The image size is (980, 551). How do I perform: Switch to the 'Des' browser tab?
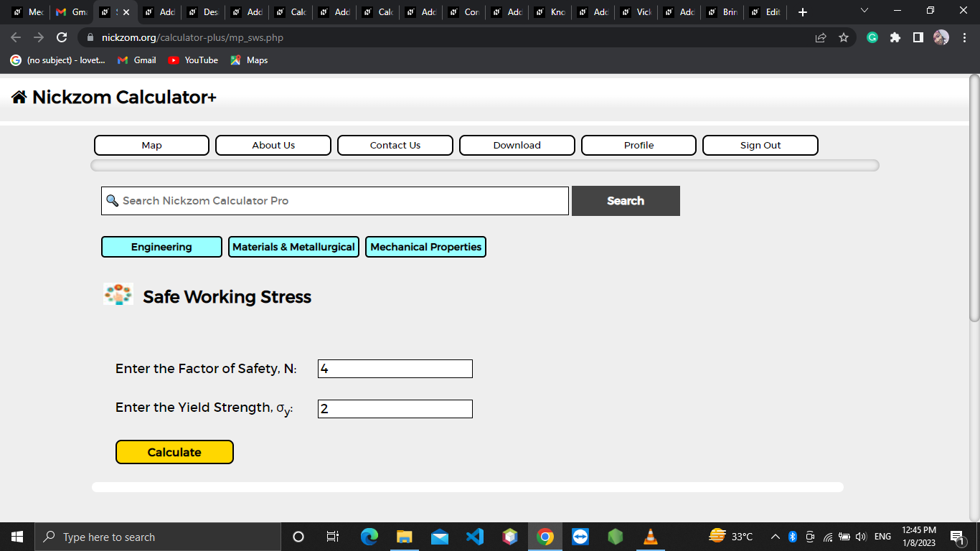tap(203, 12)
